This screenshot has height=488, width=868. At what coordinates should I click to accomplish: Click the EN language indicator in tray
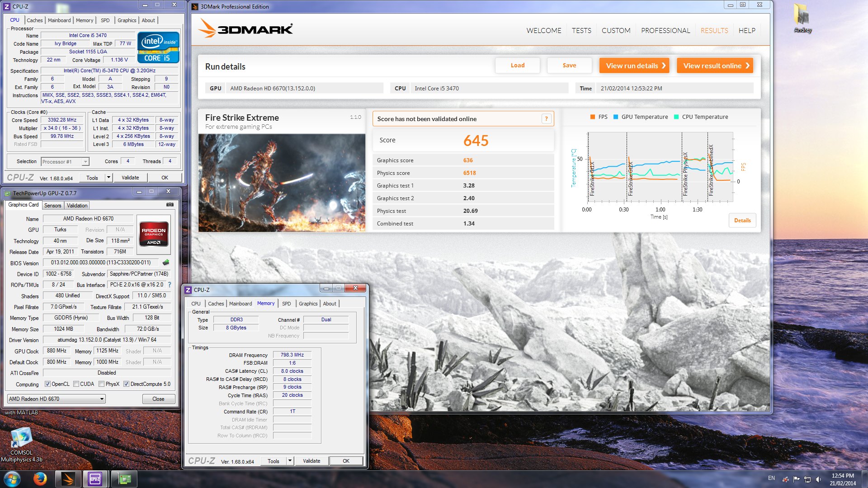(771, 478)
